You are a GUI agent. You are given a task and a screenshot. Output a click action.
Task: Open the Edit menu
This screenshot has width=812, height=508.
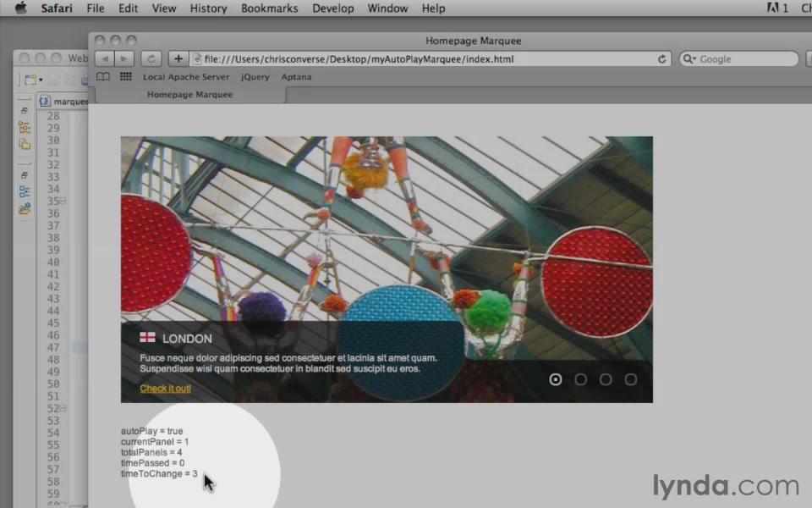click(x=128, y=8)
